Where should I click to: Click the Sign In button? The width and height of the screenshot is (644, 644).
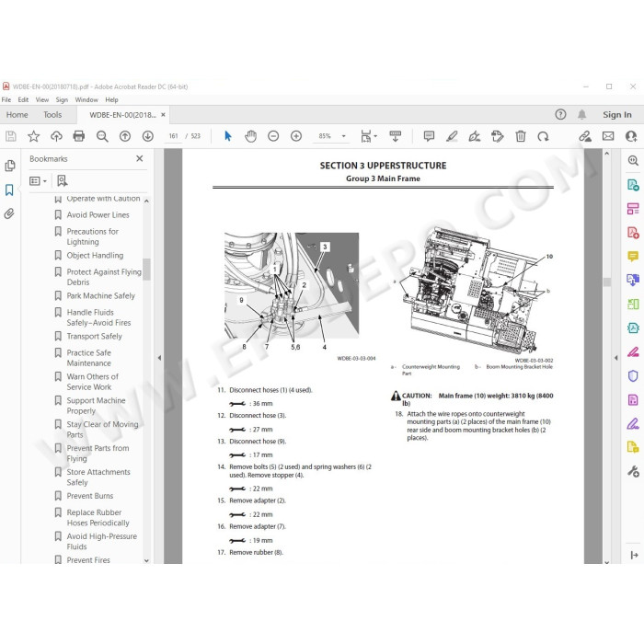point(617,115)
